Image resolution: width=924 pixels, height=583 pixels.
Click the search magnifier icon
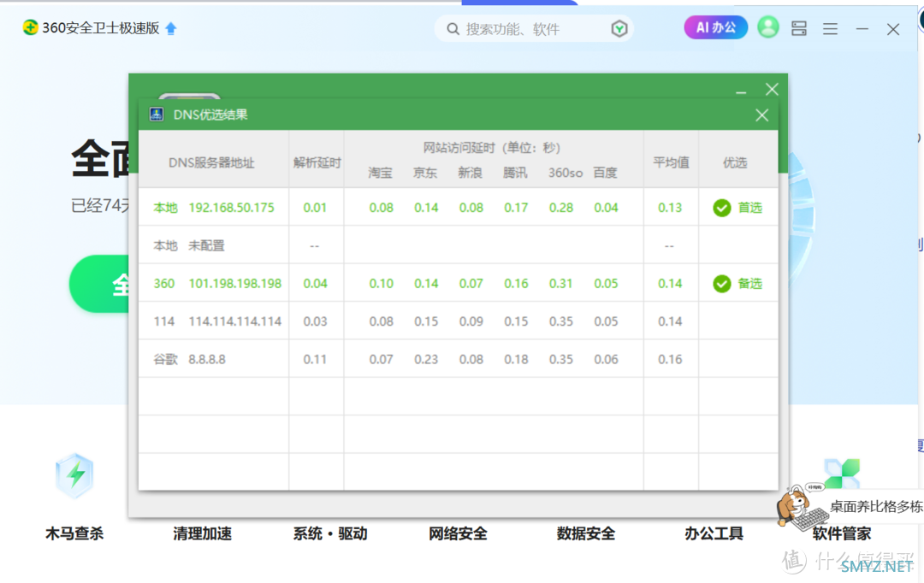click(453, 29)
